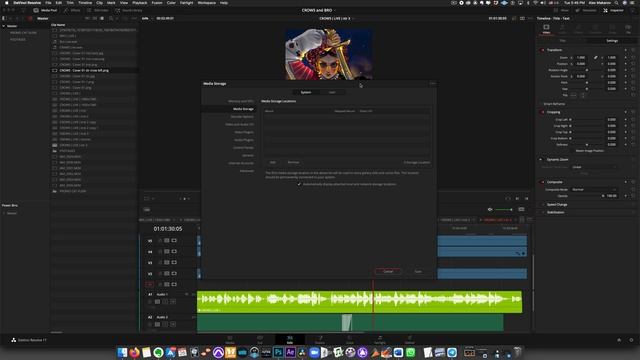The width and height of the screenshot is (640, 360).
Task: Lock track V5 in the timeline
Action: (x=160, y=241)
